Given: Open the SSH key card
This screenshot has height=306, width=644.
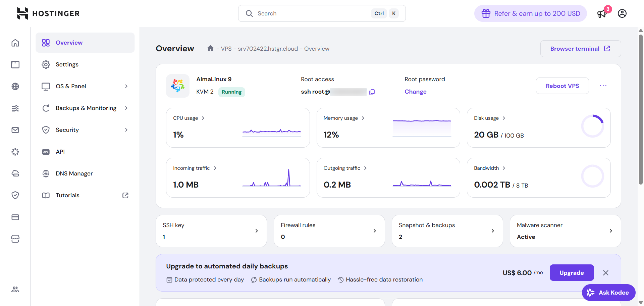Looking at the screenshot, I should (x=211, y=231).
